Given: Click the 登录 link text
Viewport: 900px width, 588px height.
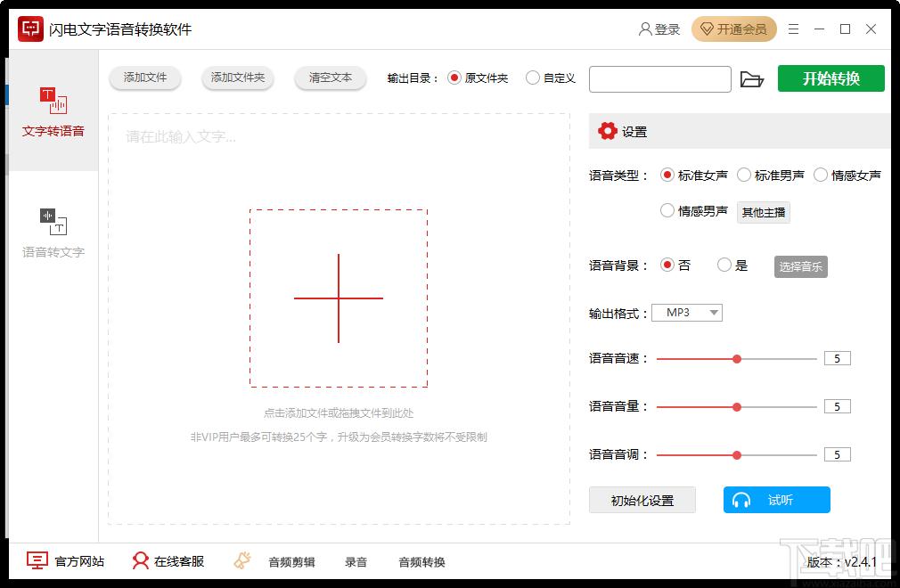Looking at the screenshot, I should point(667,29).
